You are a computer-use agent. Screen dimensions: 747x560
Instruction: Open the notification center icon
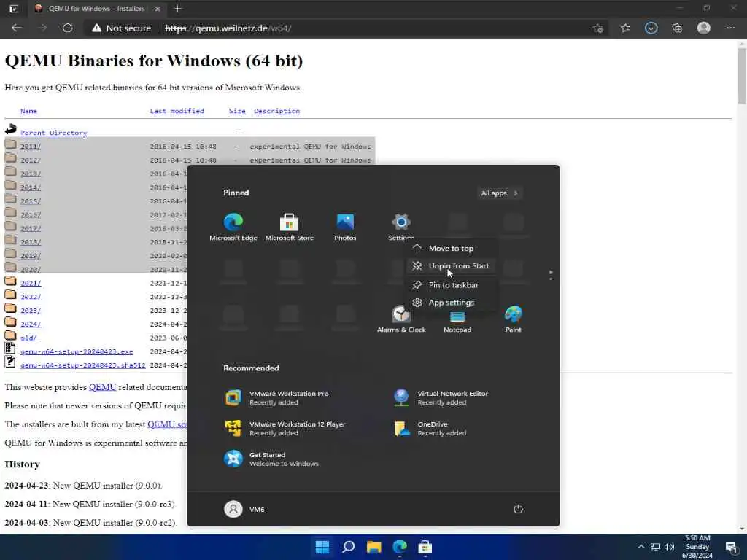[731, 547]
